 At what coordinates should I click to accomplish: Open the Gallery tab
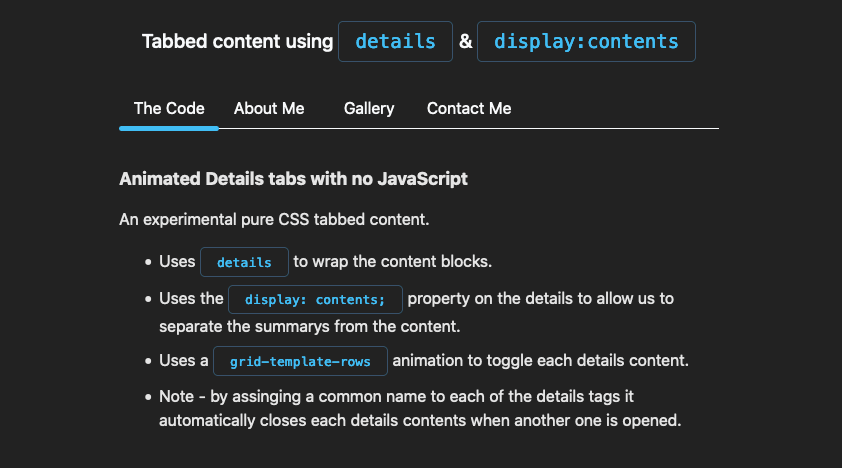[x=369, y=109]
